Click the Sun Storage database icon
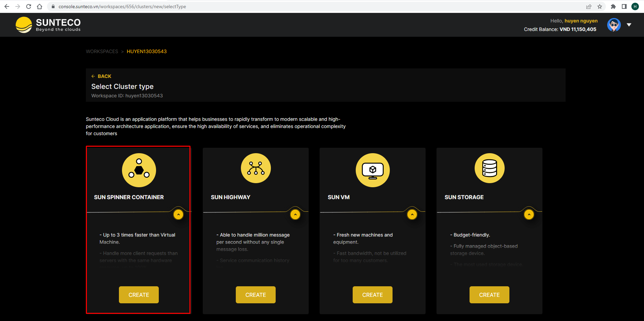 point(489,168)
